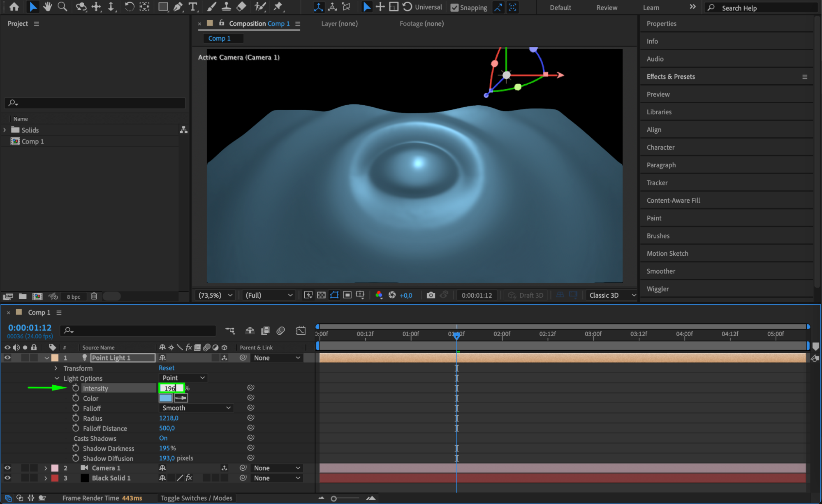The height and width of the screenshot is (504, 822).
Task: Click the Intensity value input field
Action: point(171,388)
